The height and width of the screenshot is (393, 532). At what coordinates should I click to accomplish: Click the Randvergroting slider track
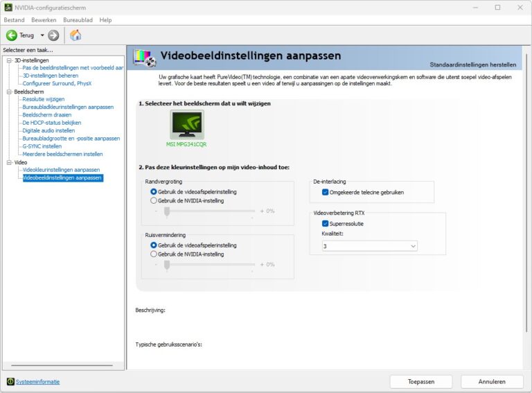208,211
